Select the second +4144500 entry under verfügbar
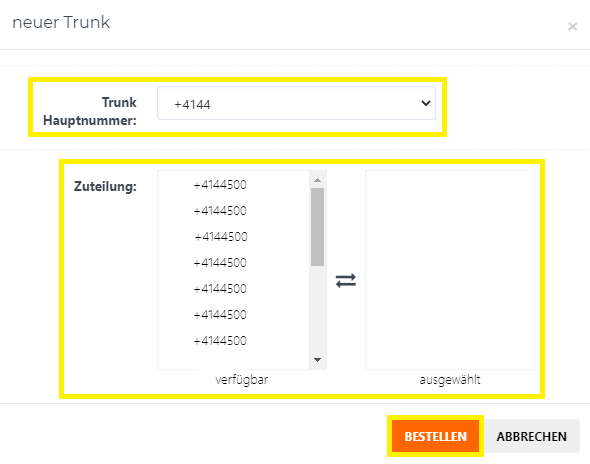Viewport: 590px width, 464px height. [220, 211]
